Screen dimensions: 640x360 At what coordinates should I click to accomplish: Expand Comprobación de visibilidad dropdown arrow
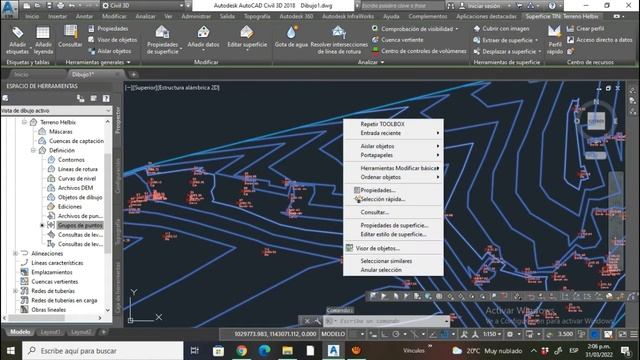tap(457, 29)
